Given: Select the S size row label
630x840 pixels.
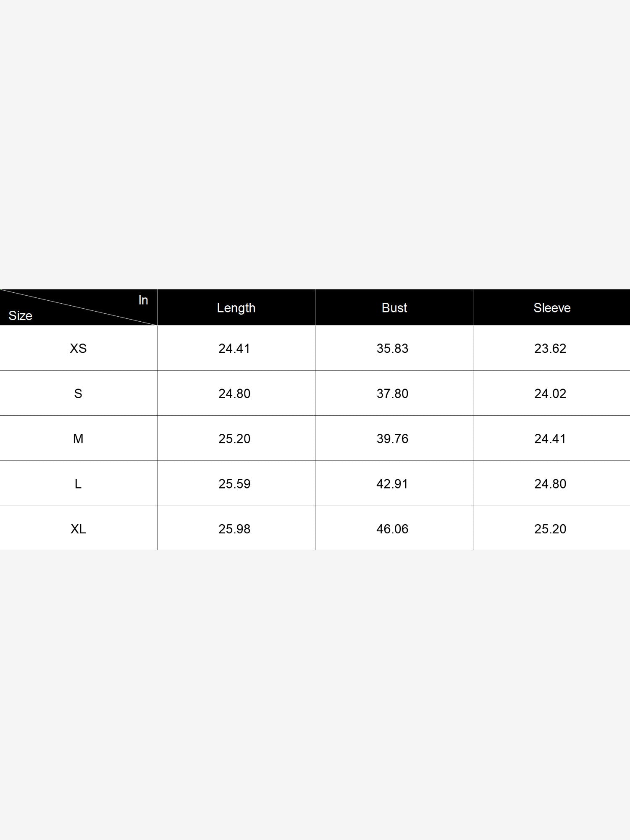Looking at the screenshot, I should [78, 394].
